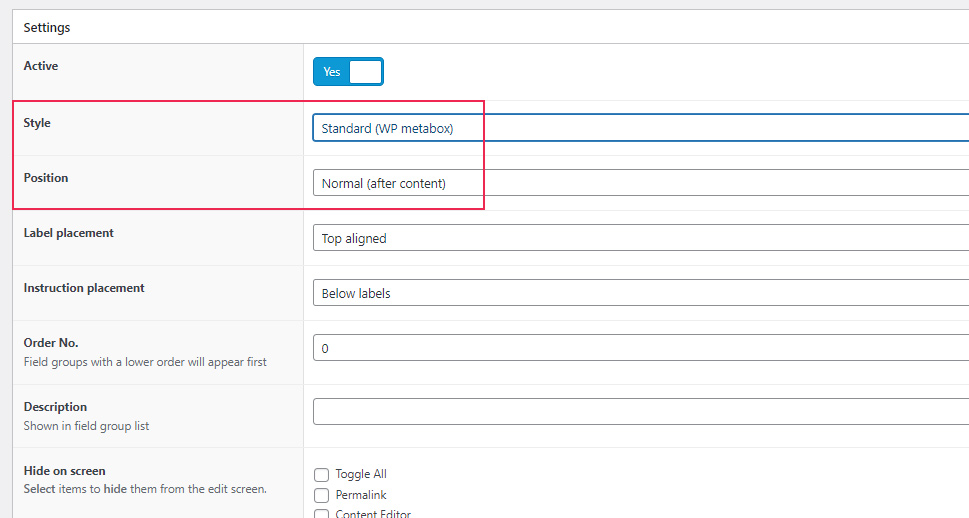Expand the Label placement Top aligned select
This screenshot has height=518, width=969.
[x=641, y=238]
